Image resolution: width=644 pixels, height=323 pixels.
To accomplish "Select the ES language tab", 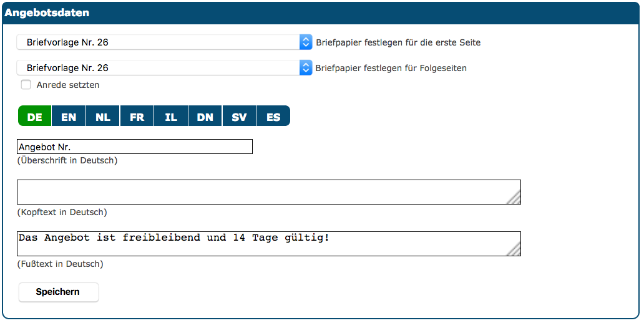I will pyautogui.click(x=273, y=117).
